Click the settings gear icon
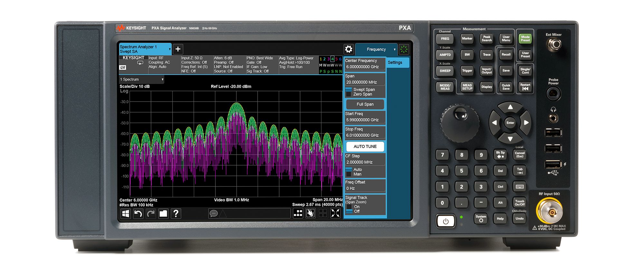The height and width of the screenshot is (272, 644). (348, 49)
